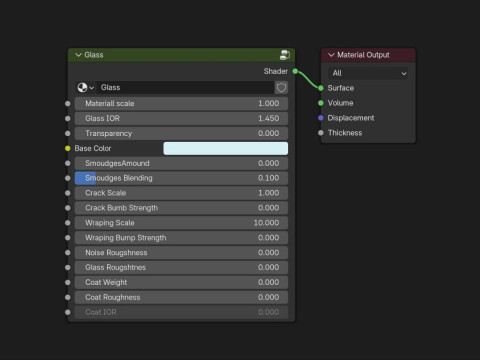Open the node tree browse icon dropdown
This screenshot has width=480, height=360.
point(85,88)
